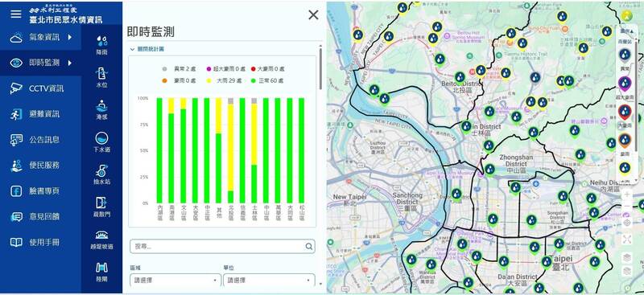Open the hamburger menu in the header

pos(15,14)
